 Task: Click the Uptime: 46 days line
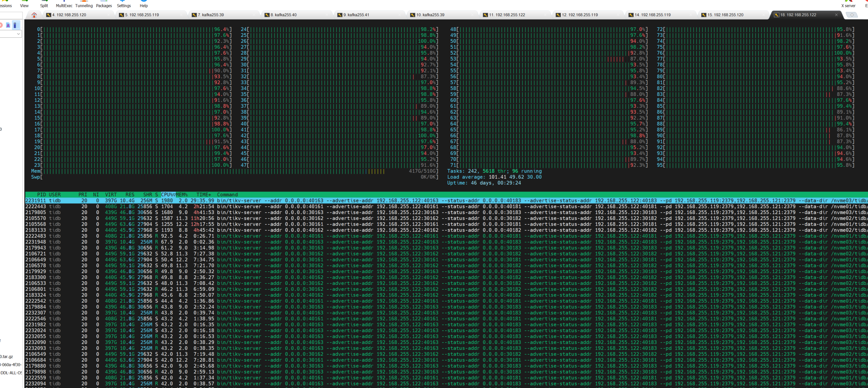pos(484,183)
